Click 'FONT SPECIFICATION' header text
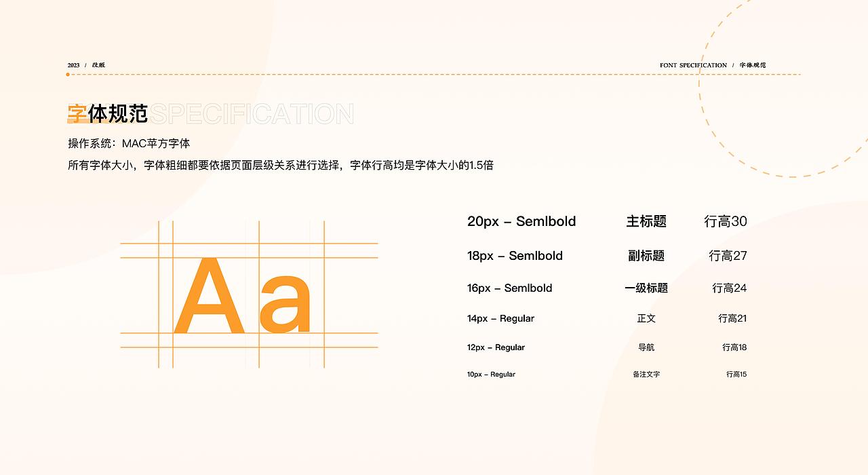 (x=693, y=65)
